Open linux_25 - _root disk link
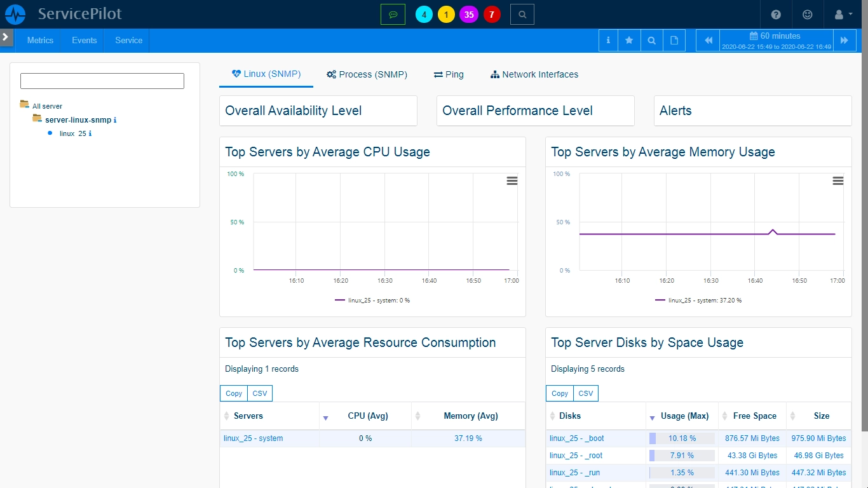 pyautogui.click(x=576, y=456)
